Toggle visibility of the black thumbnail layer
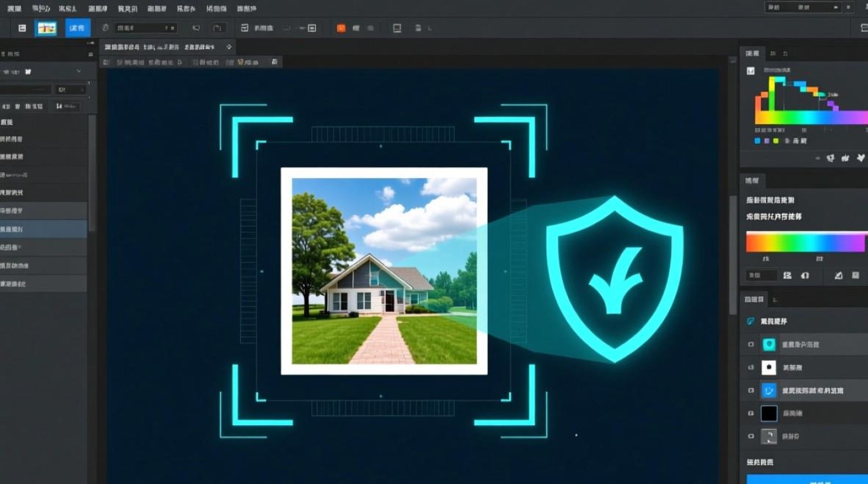This screenshot has height=484, width=868. pos(750,414)
